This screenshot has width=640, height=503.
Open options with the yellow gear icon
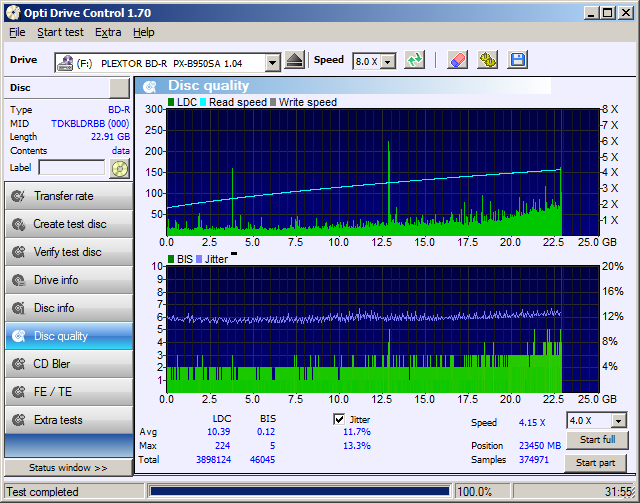coord(487,60)
